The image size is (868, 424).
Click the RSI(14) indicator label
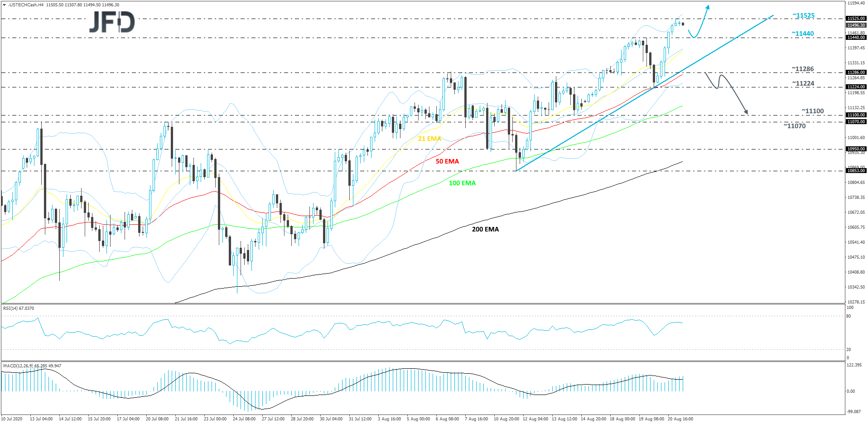click(19, 308)
